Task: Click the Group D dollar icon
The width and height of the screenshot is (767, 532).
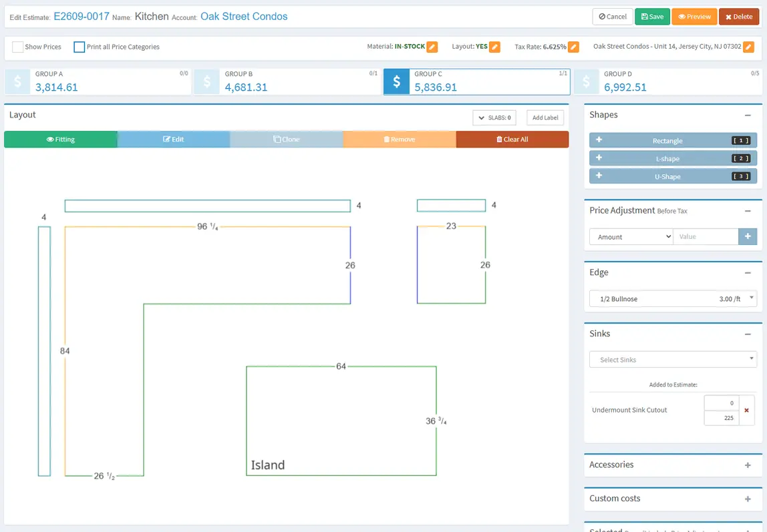Action: 586,81
